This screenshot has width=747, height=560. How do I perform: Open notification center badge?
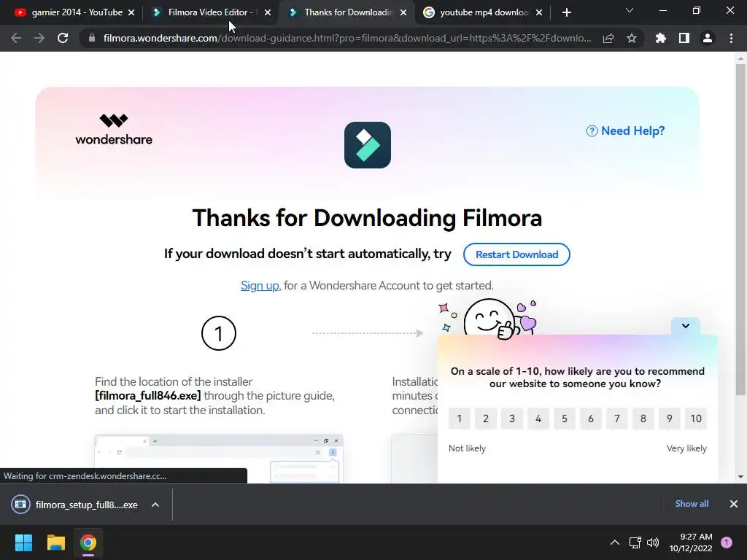point(727,542)
